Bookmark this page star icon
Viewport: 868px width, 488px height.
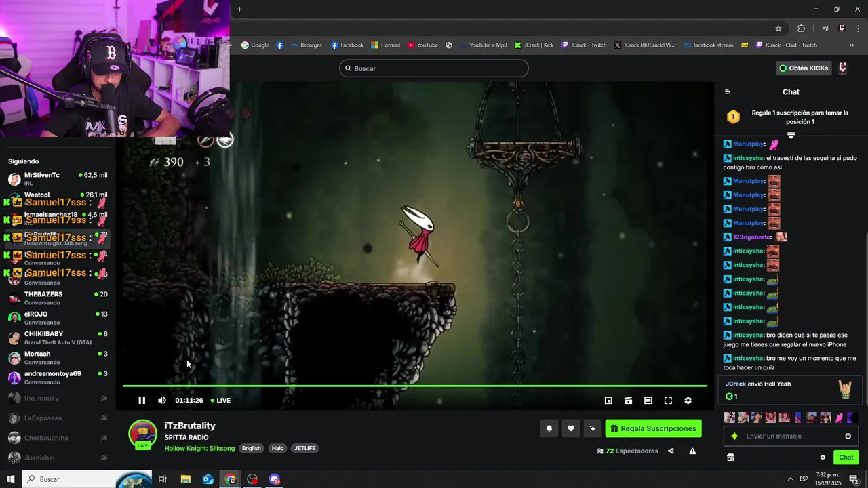coord(778,28)
